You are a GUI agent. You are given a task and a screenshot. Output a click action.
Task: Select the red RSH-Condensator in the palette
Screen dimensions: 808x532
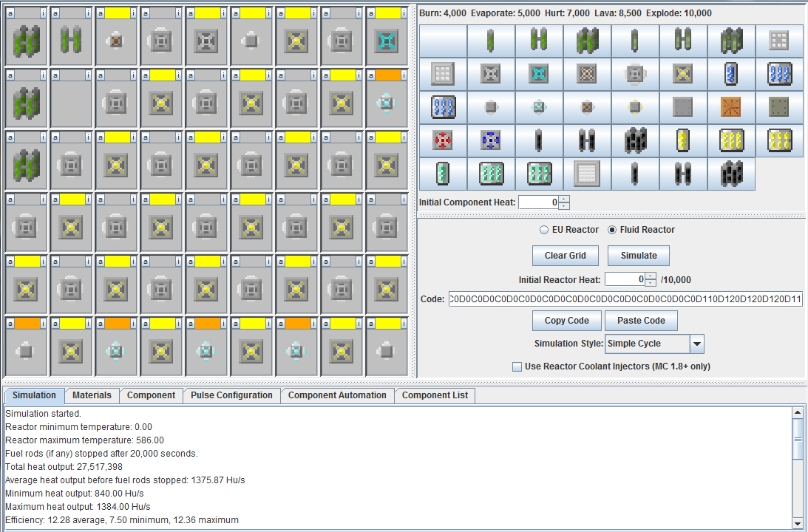(x=443, y=140)
